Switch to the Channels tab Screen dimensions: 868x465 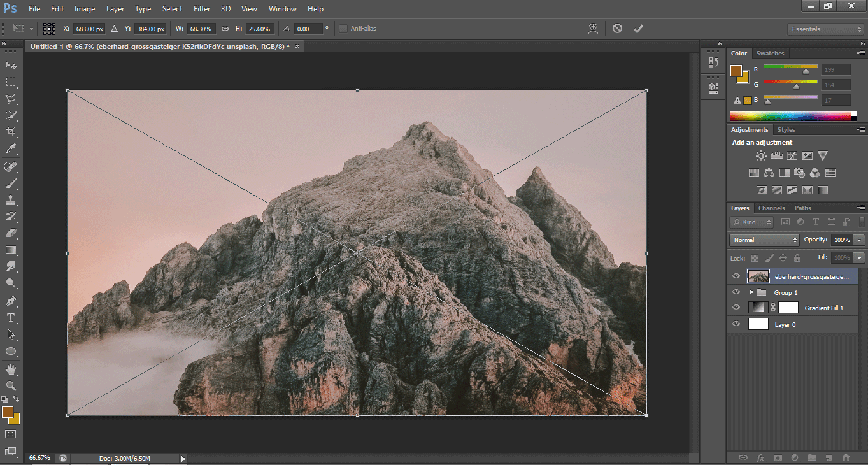coord(771,208)
